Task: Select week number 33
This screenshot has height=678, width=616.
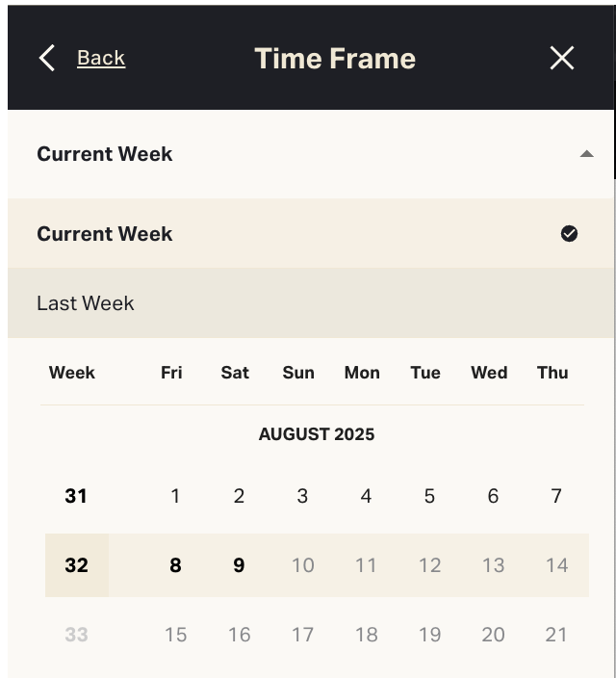Action: tap(76, 635)
